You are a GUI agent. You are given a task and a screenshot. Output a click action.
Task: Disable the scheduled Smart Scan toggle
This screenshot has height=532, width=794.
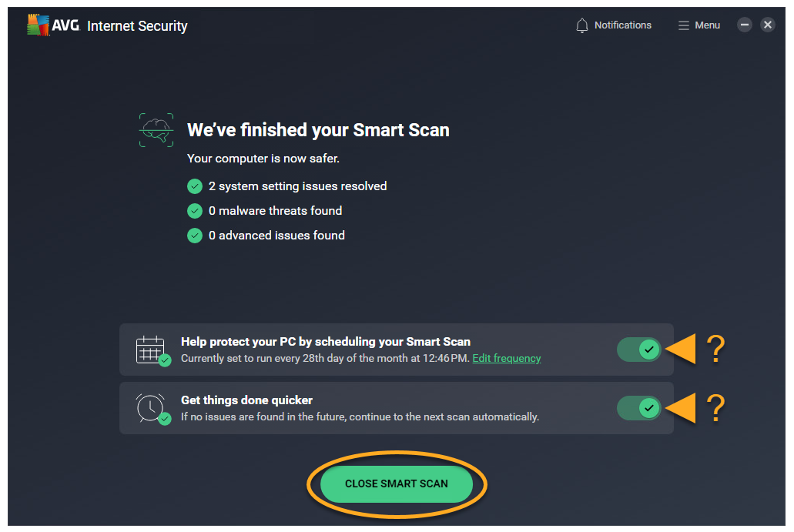pos(639,350)
